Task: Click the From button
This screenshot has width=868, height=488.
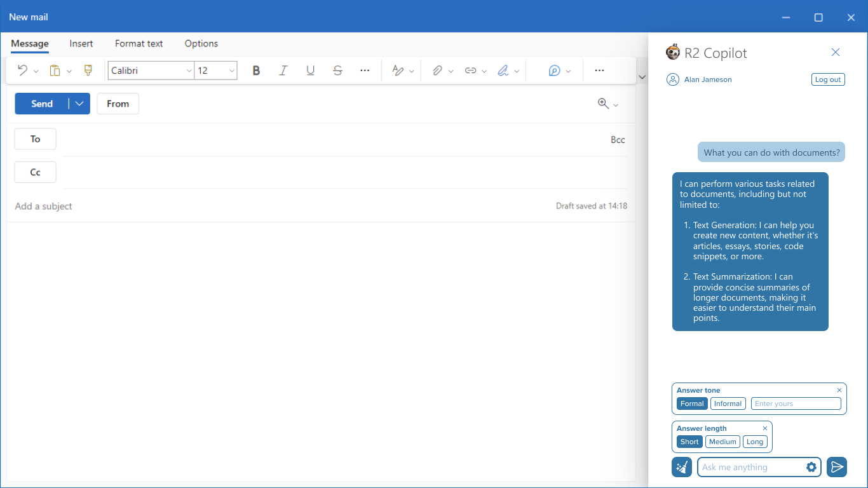Action: (118, 104)
